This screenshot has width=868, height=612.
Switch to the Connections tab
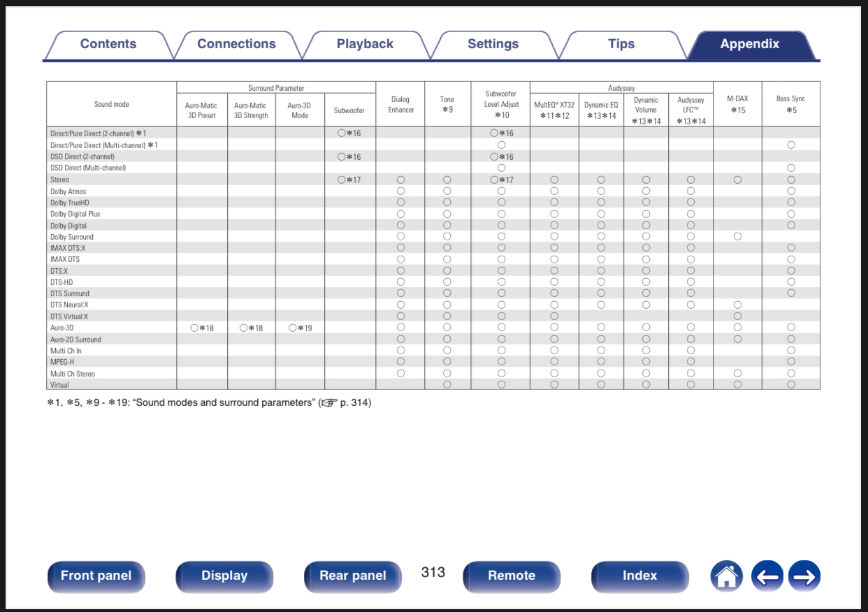pos(236,44)
